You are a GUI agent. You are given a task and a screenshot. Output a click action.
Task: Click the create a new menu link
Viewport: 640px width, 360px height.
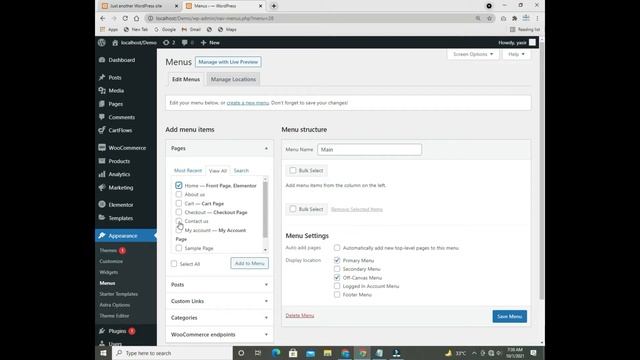coord(248,103)
